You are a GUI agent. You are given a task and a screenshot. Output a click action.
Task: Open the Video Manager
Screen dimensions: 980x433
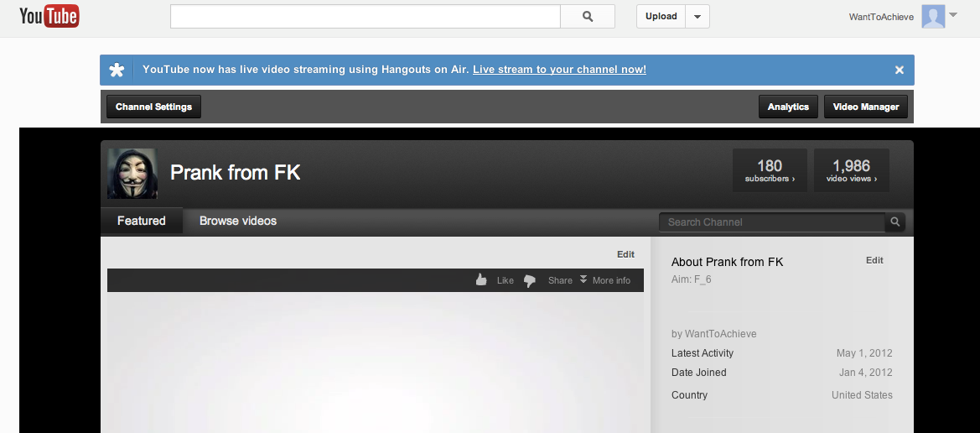tap(866, 107)
